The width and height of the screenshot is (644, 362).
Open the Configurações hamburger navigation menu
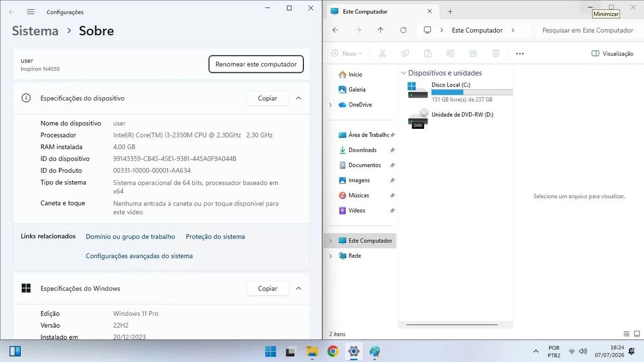tap(31, 12)
